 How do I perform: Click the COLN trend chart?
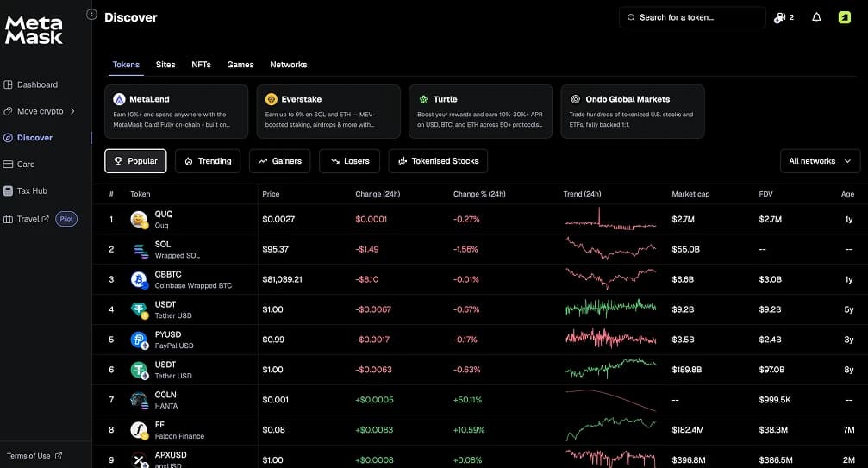click(x=610, y=400)
